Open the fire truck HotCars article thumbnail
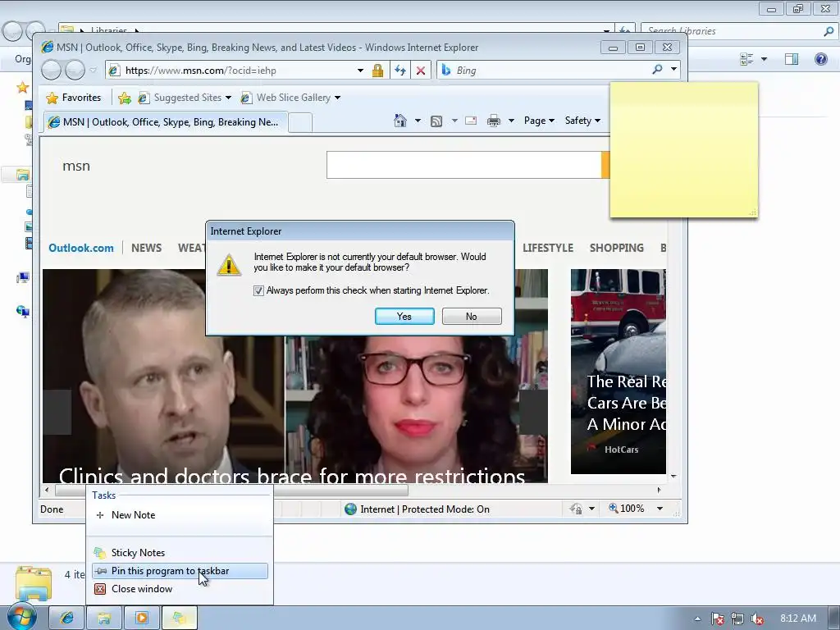The height and width of the screenshot is (630, 840). click(619, 372)
